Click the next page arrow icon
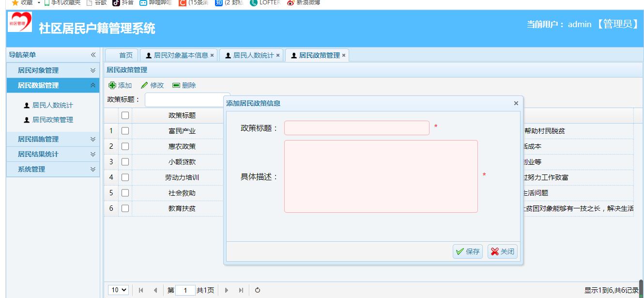This screenshot has width=644, height=298. click(x=227, y=290)
